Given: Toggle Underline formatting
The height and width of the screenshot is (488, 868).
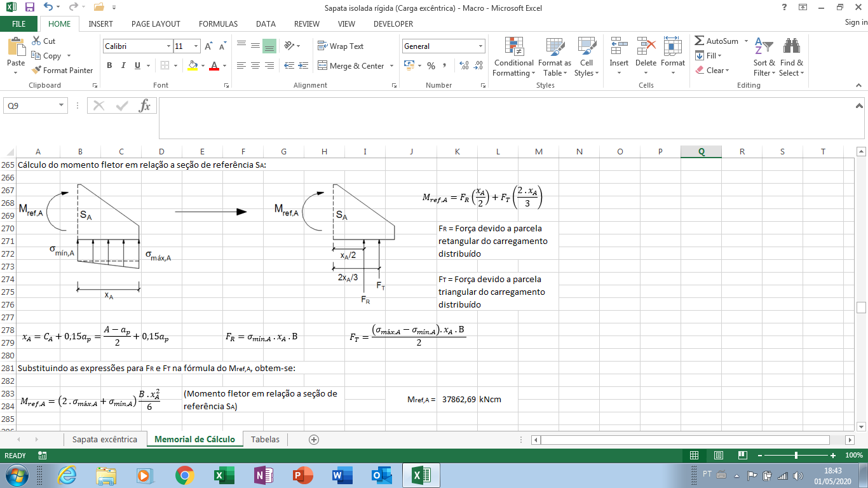Looking at the screenshot, I should click(137, 65).
